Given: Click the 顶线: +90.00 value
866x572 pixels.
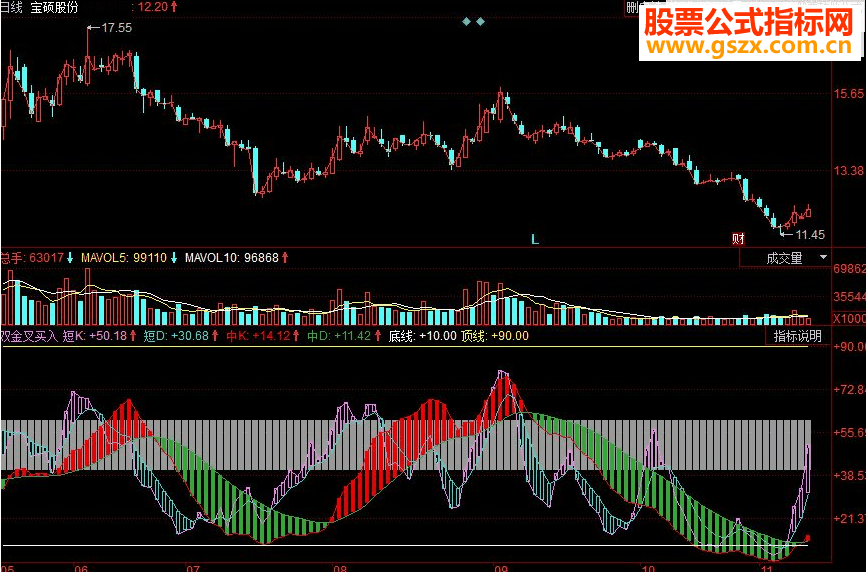Looking at the screenshot, I should (x=495, y=336).
